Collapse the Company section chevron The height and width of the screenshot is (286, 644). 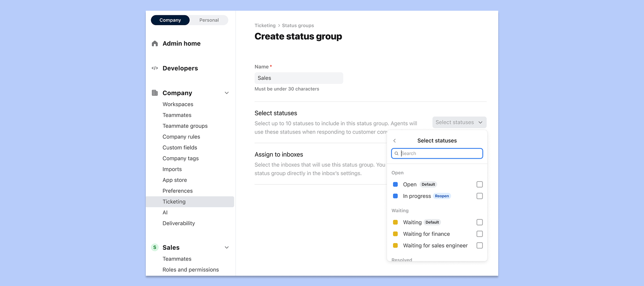pyautogui.click(x=227, y=93)
